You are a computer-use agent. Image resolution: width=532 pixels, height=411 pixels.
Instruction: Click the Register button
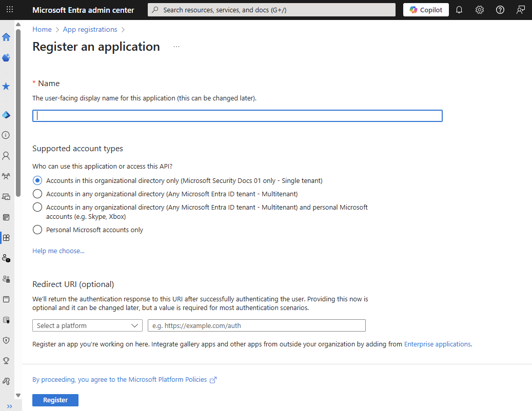point(55,400)
